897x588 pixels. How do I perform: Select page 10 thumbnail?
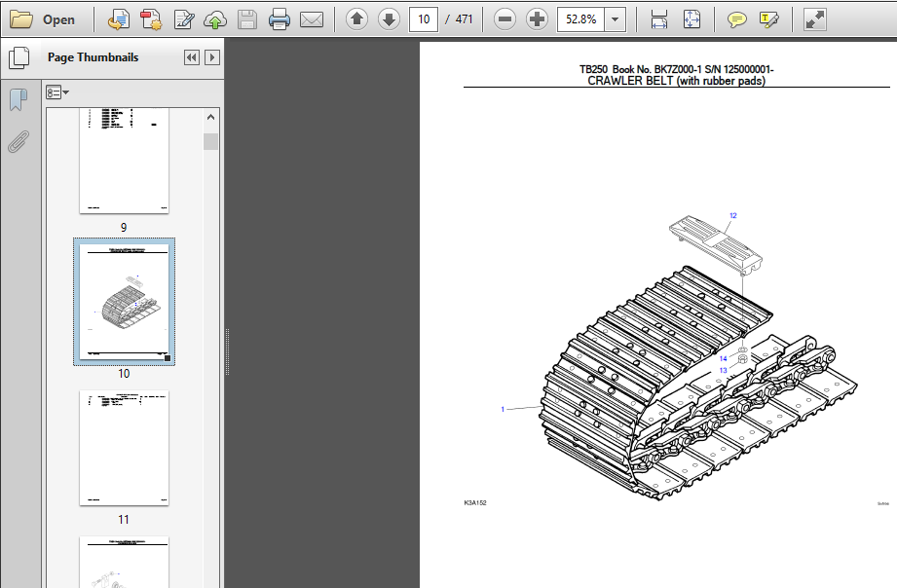coord(124,302)
